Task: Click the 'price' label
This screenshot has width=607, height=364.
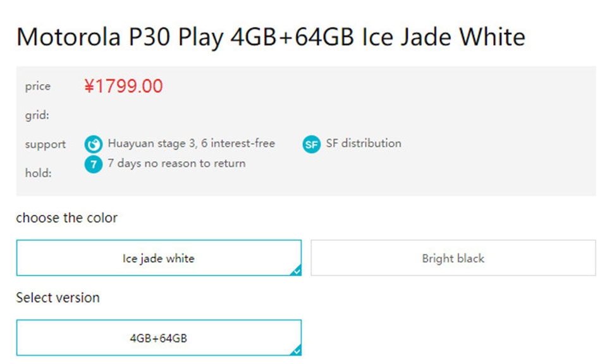Action: coord(38,86)
